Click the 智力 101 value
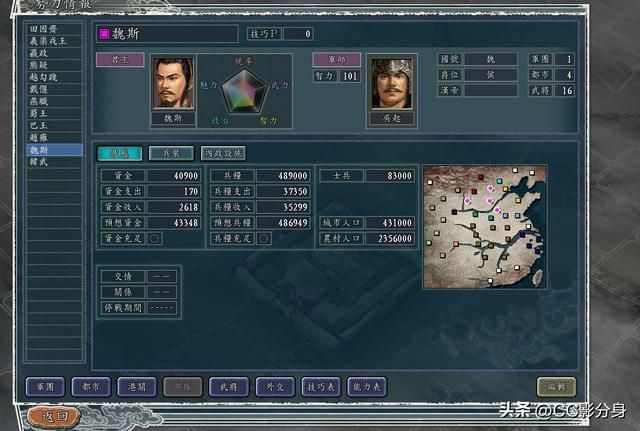The width and height of the screenshot is (640, 431). point(350,76)
